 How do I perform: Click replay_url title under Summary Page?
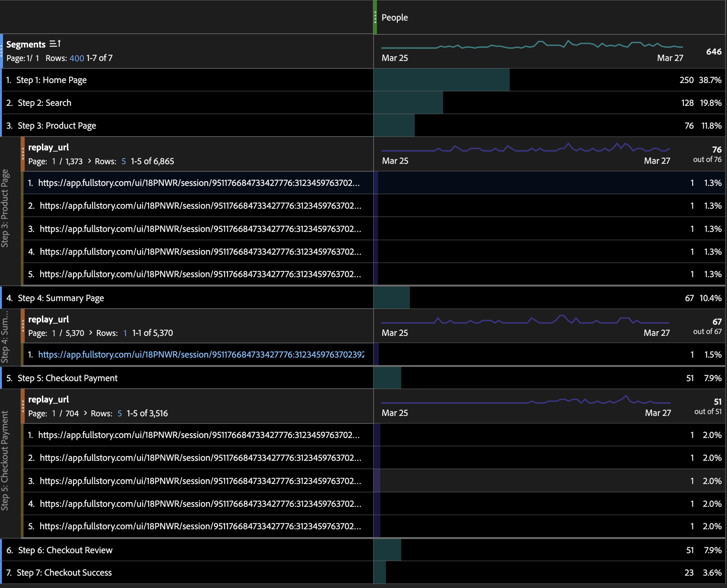click(x=49, y=319)
